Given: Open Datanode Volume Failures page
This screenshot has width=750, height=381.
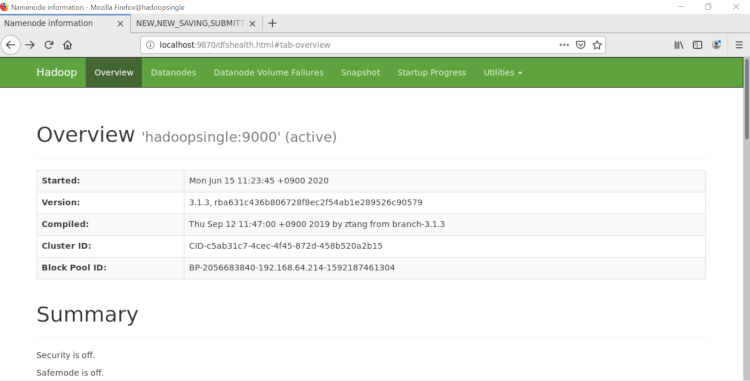Looking at the screenshot, I should 268,73.
